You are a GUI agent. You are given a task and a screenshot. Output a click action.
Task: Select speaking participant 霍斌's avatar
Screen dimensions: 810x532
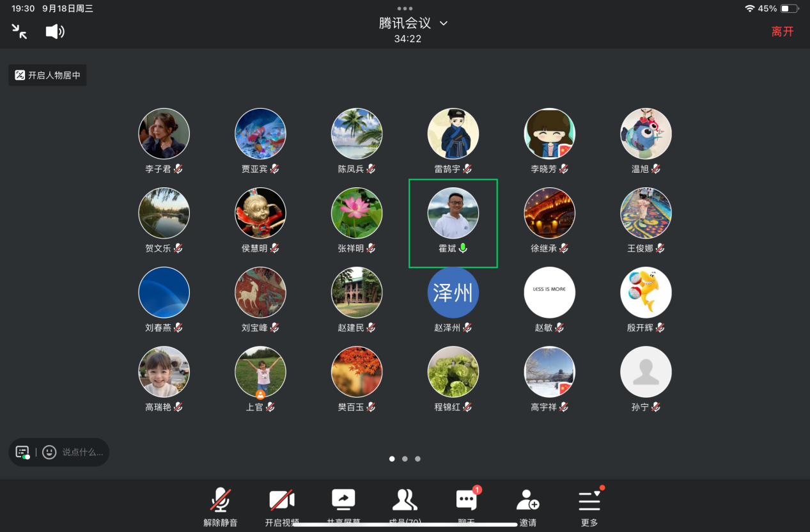[453, 213]
